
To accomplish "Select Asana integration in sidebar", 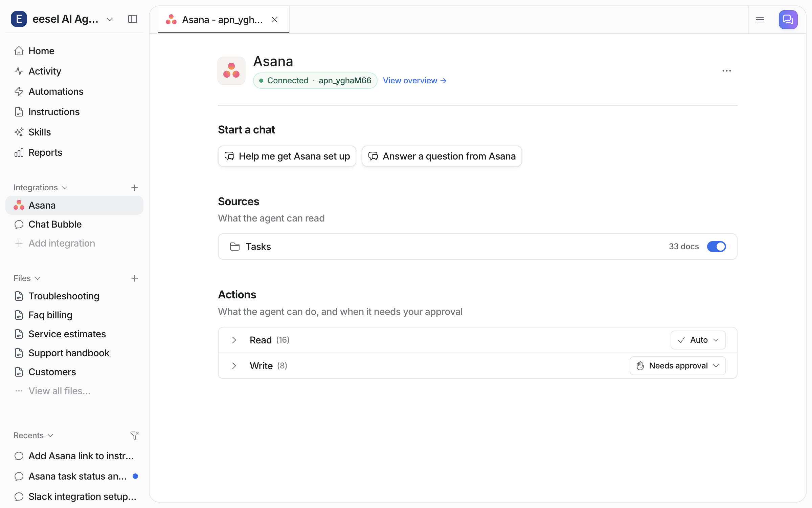I will pyautogui.click(x=74, y=205).
